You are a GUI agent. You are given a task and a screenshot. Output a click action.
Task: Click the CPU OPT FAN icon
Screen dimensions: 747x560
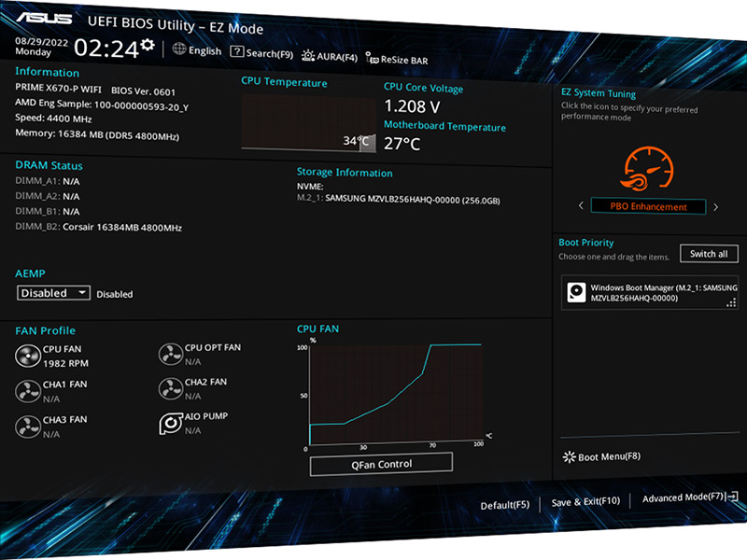[x=171, y=355]
